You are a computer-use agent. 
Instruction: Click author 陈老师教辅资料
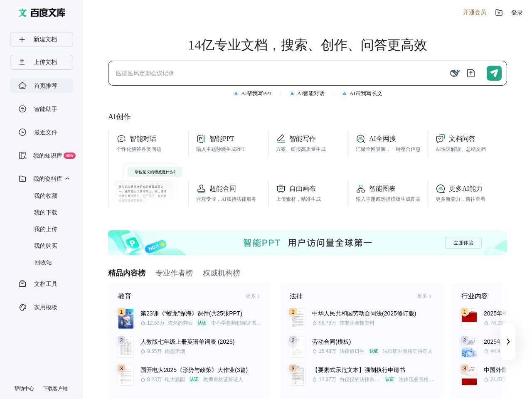coord(357,323)
